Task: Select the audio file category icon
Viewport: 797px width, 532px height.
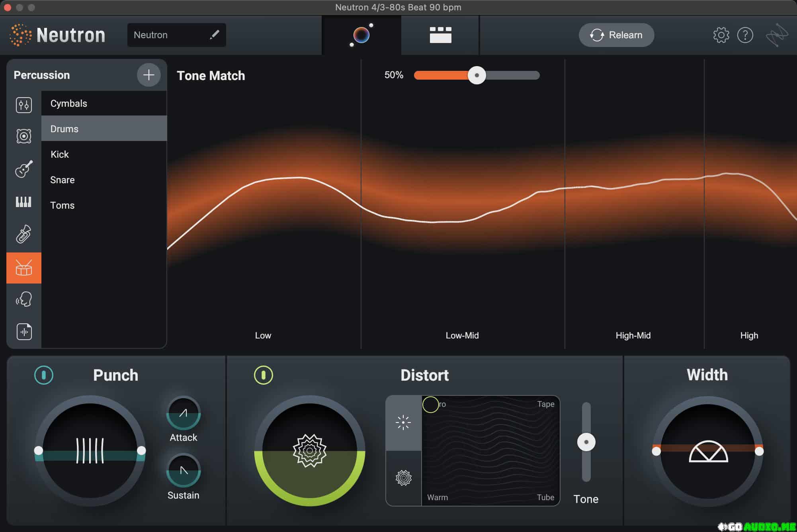Action: (x=24, y=331)
